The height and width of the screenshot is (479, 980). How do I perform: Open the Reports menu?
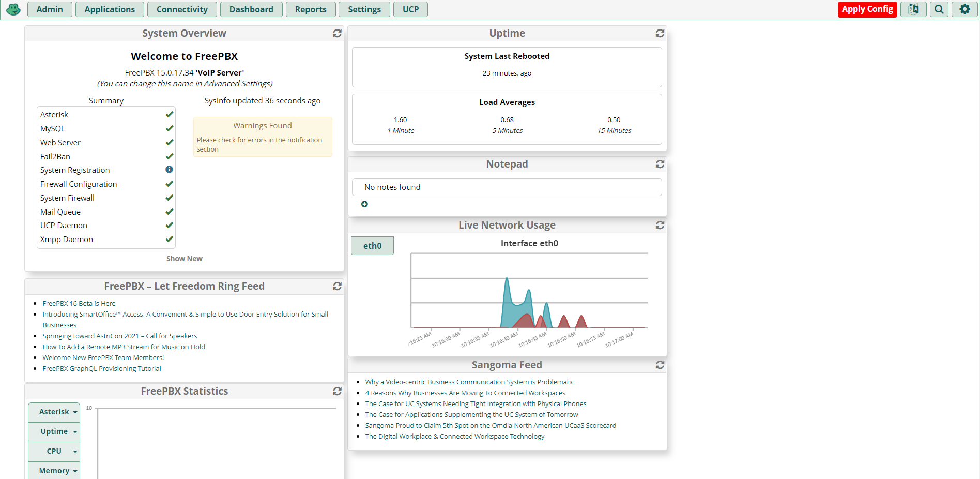coord(311,9)
